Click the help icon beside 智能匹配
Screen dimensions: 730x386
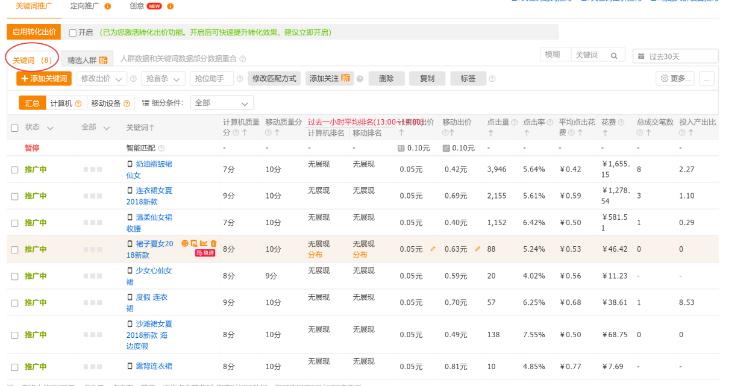coord(161,148)
